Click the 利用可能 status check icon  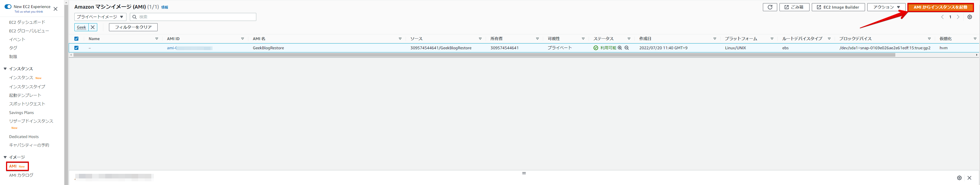pyautogui.click(x=596, y=48)
